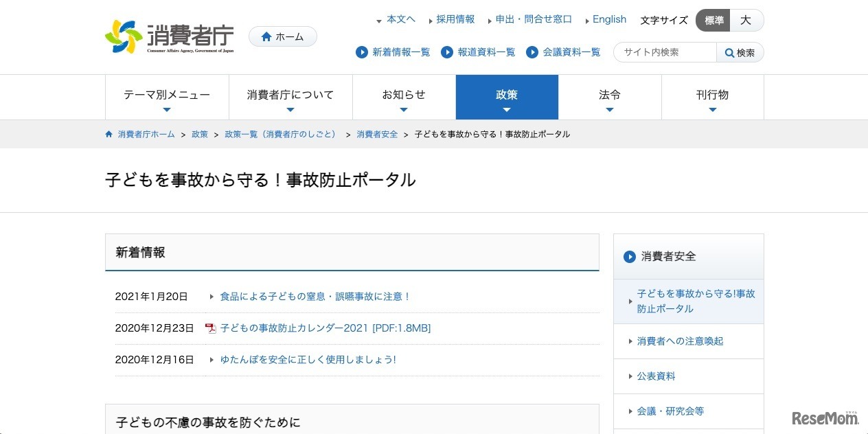
Task: Select 公表資料 sidebar item
Action: [x=689, y=376]
